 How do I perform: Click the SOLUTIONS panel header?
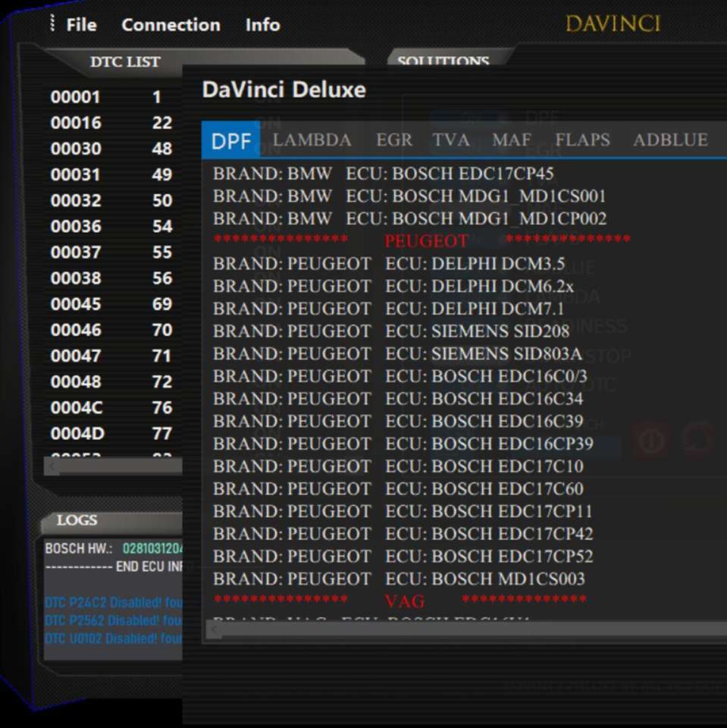[443, 61]
